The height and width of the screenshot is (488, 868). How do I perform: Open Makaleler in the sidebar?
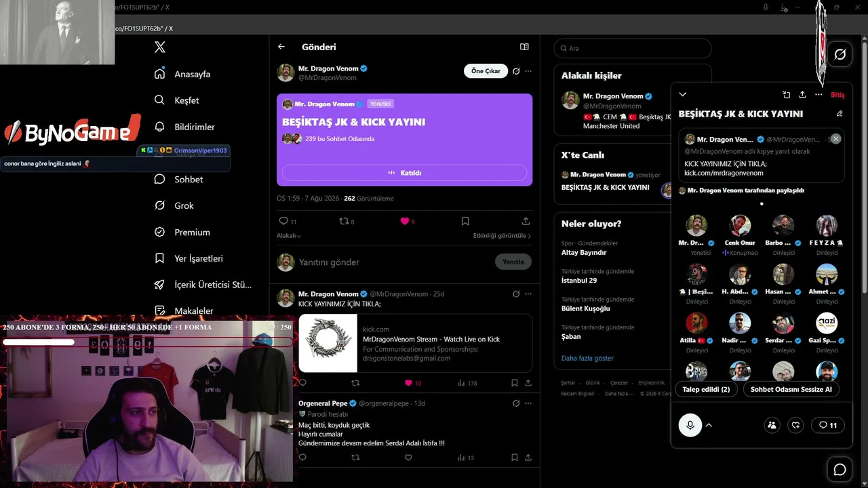pyautogui.click(x=184, y=311)
